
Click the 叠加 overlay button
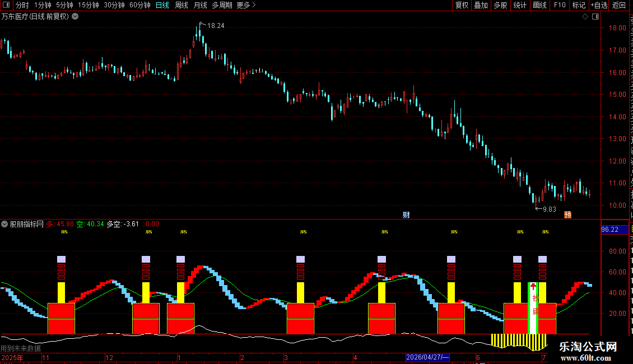(x=481, y=5)
